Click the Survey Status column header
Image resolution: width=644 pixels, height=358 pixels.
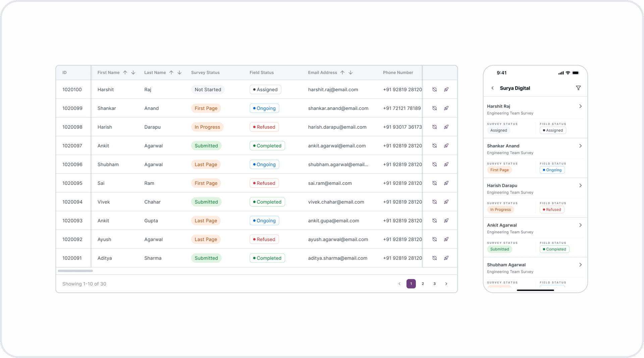pos(205,72)
